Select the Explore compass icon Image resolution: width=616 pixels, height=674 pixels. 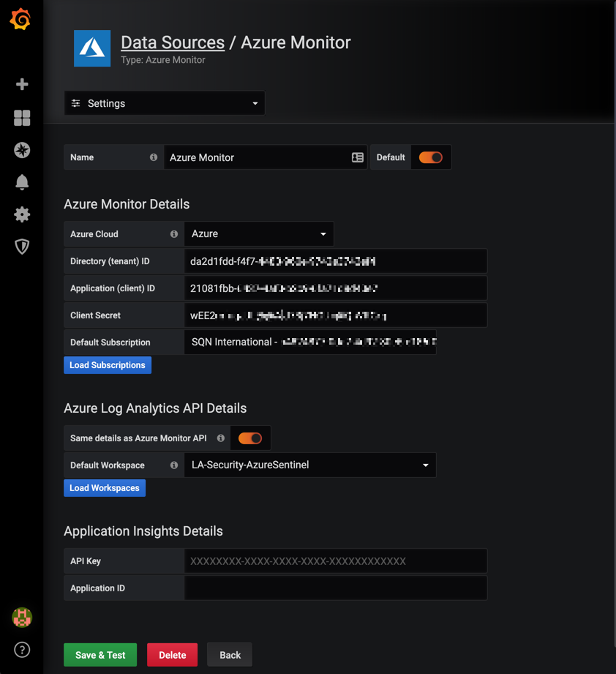pyautogui.click(x=21, y=150)
